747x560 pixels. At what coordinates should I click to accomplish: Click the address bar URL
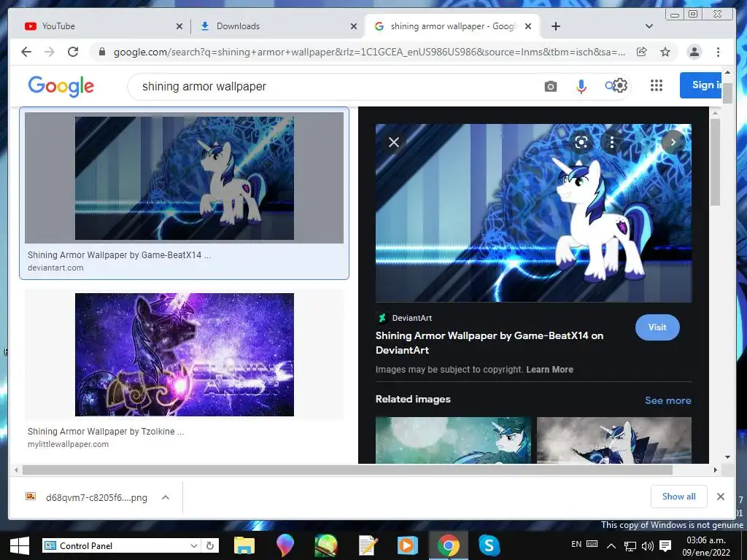(x=369, y=52)
